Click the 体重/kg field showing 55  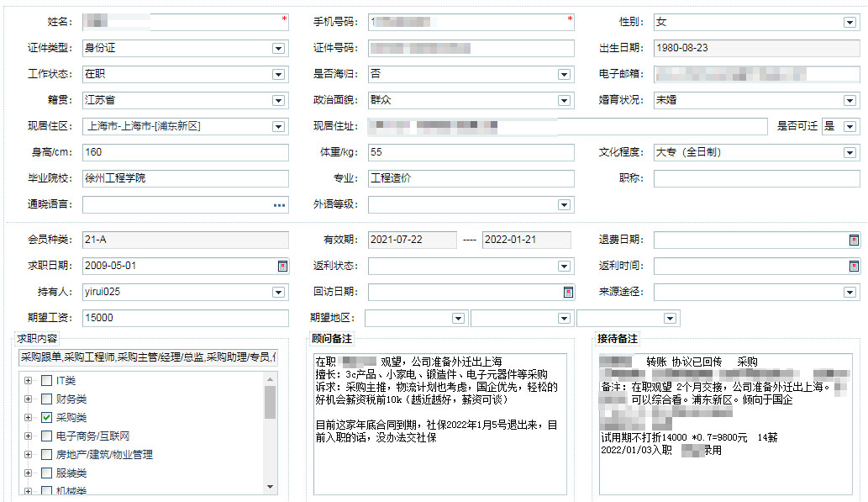[x=471, y=152]
